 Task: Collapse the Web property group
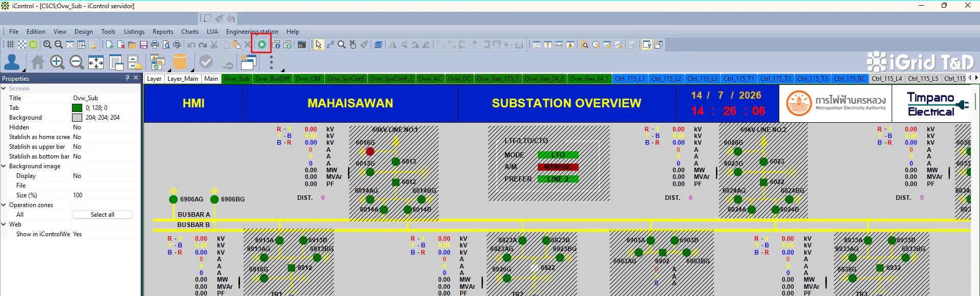4,224
